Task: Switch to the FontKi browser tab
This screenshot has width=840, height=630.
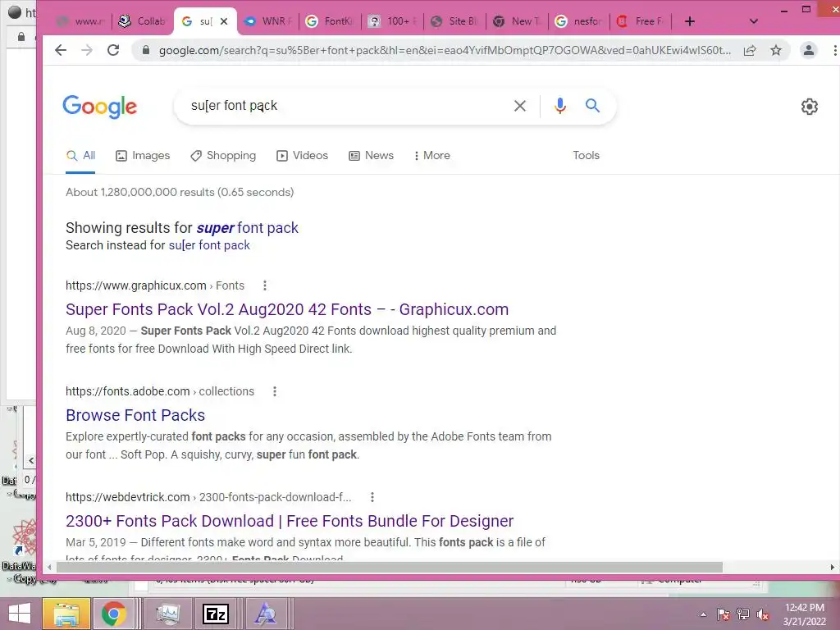Action: [x=330, y=21]
